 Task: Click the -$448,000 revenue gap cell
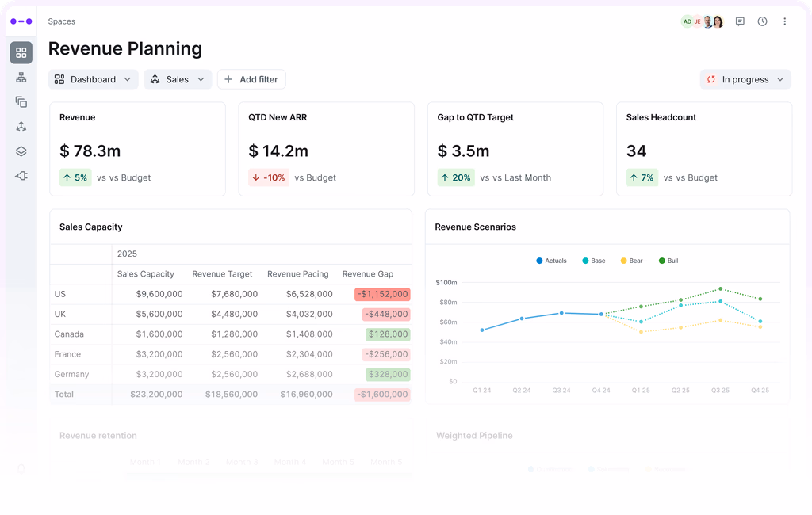point(386,315)
